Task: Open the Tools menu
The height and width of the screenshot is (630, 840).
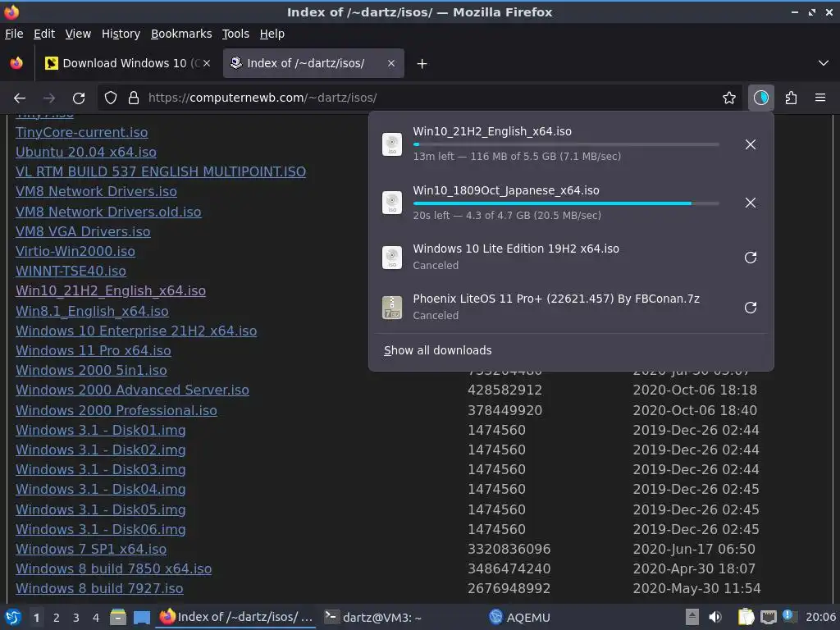Action: pos(235,34)
